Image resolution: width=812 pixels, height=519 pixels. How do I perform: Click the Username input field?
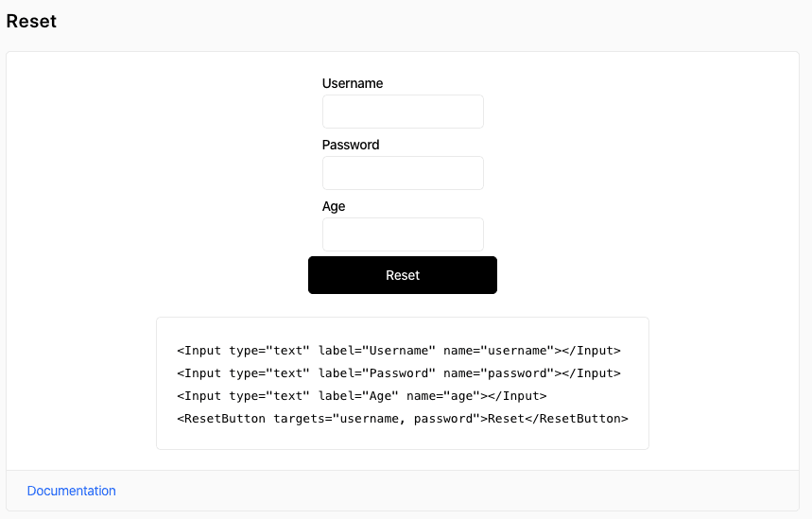pyautogui.click(x=403, y=112)
